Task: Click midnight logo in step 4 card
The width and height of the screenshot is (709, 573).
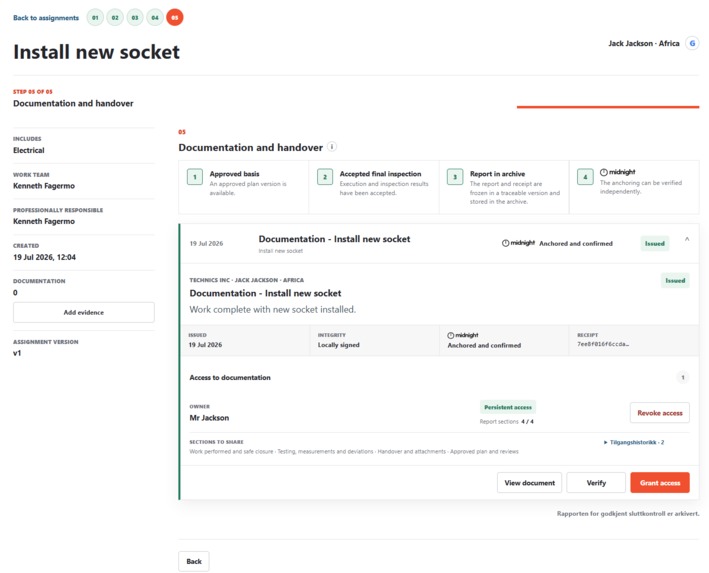Action: click(618, 172)
